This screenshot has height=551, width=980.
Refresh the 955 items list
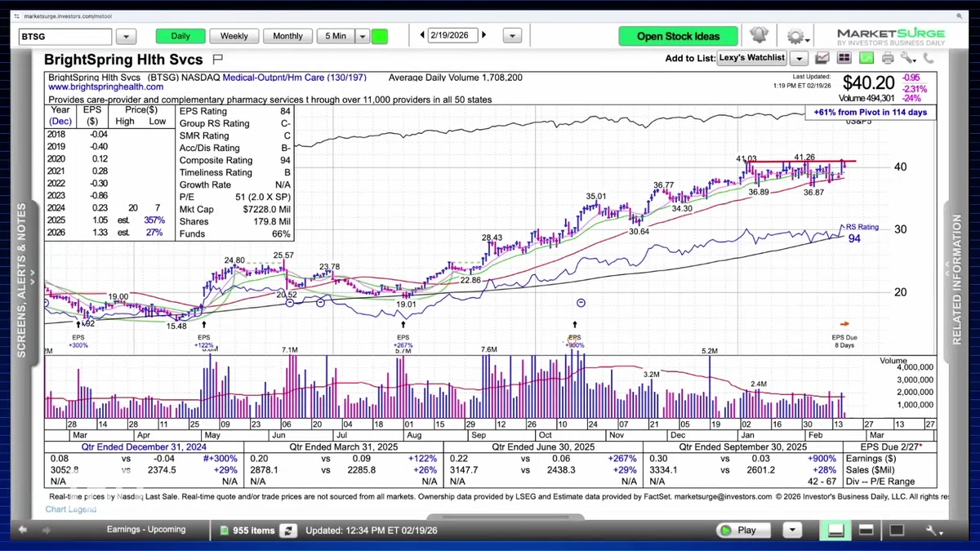tap(288, 531)
